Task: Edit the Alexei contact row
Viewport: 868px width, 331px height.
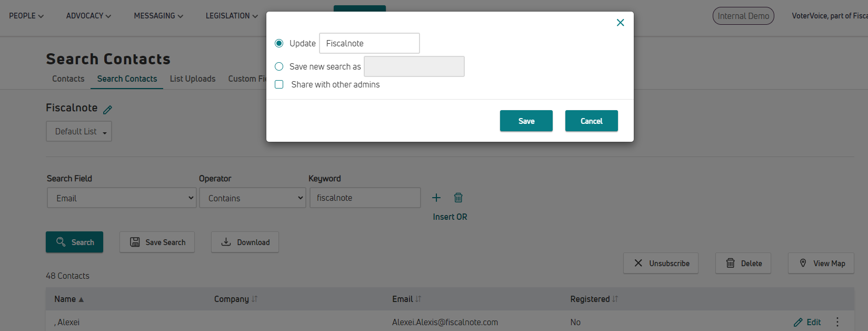Action: pyautogui.click(x=807, y=322)
